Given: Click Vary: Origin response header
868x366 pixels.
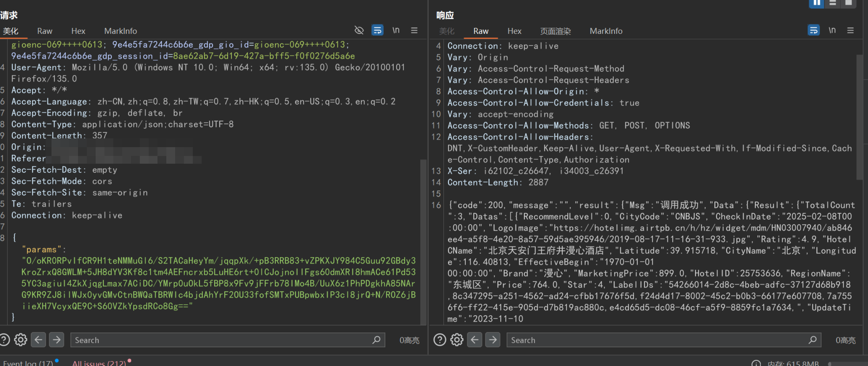Looking at the screenshot, I should pyautogui.click(x=478, y=57).
